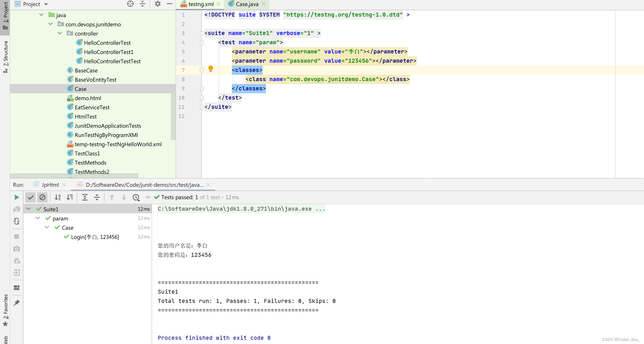This screenshot has width=644, height=344.
Task: Sort test results alphabetically
Action: (58, 197)
